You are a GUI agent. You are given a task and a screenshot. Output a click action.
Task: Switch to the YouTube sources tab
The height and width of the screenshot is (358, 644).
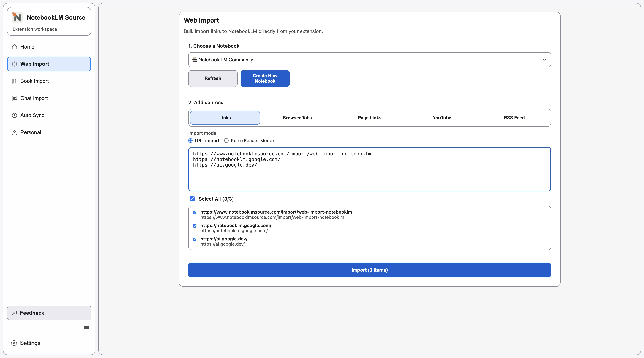pos(441,118)
